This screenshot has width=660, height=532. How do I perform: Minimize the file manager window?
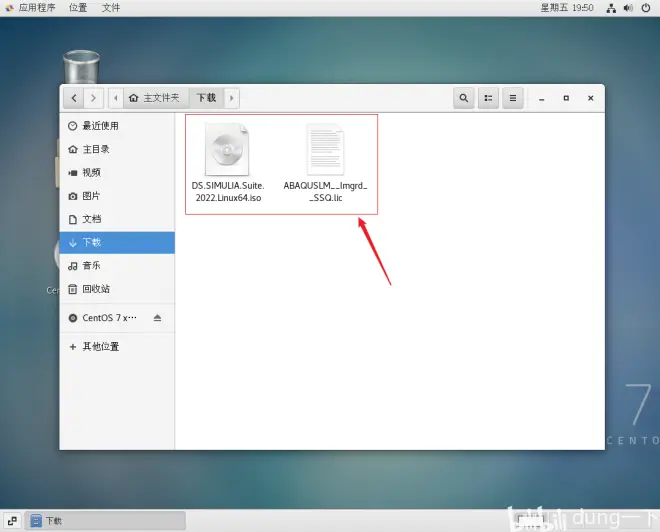(542, 98)
